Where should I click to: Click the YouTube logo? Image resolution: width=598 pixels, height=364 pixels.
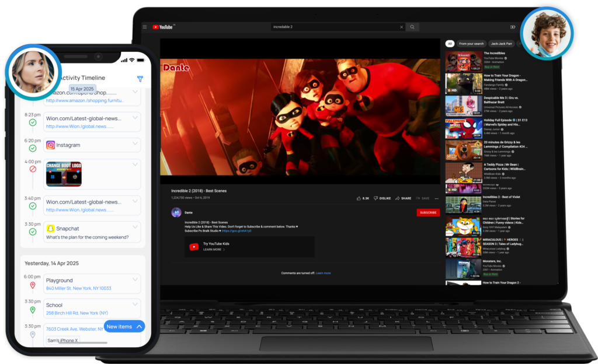pos(164,27)
